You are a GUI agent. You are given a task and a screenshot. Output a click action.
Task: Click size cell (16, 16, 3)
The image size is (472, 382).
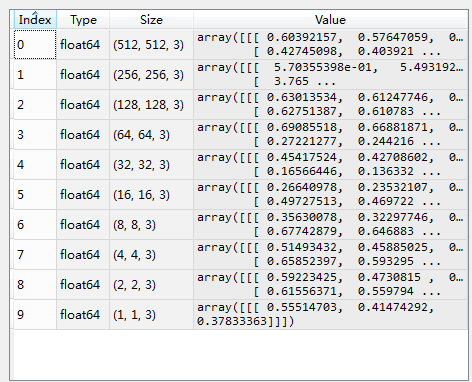click(x=151, y=194)
